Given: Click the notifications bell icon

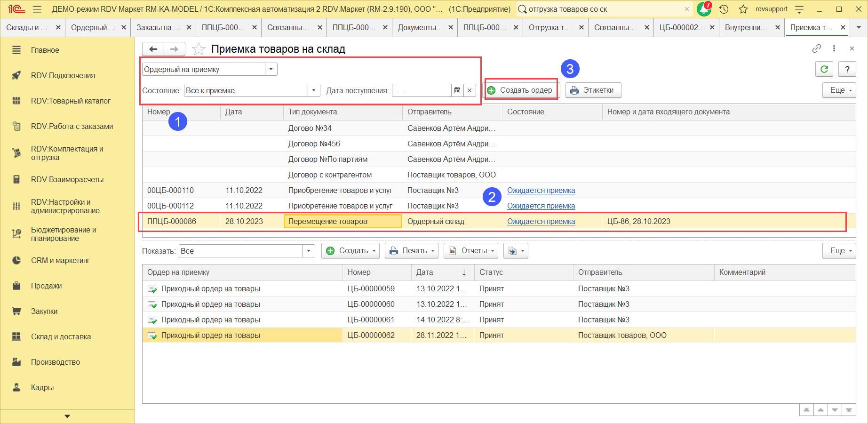Looking at the screenshot, I should [704, 9].
